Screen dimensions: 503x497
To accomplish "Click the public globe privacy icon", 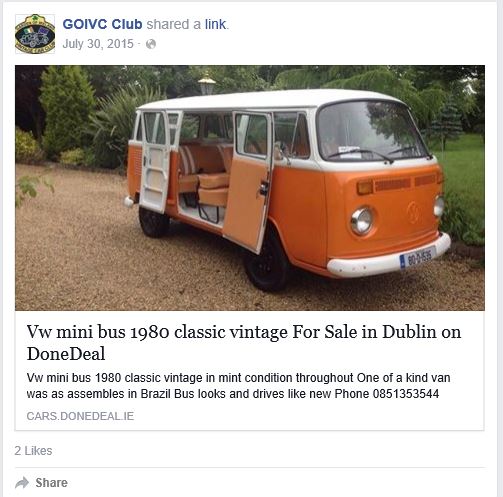I will click(151, 44).
